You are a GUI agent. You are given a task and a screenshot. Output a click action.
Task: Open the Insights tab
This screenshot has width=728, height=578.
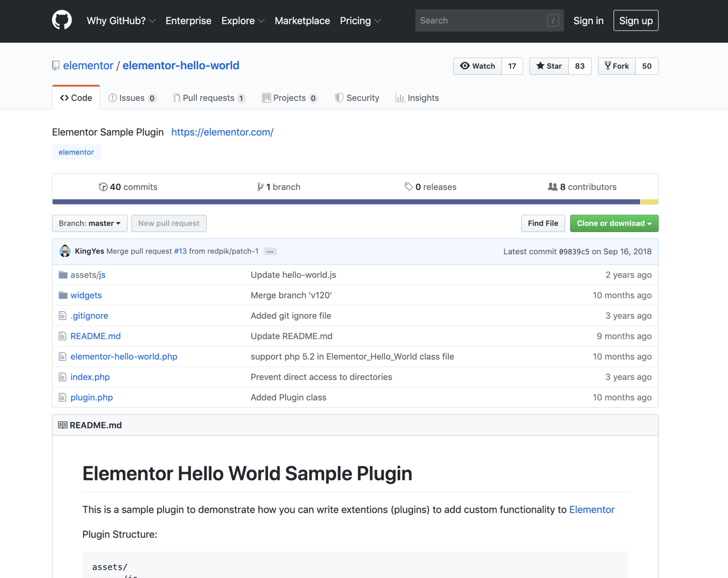click(x=417, y=98)
